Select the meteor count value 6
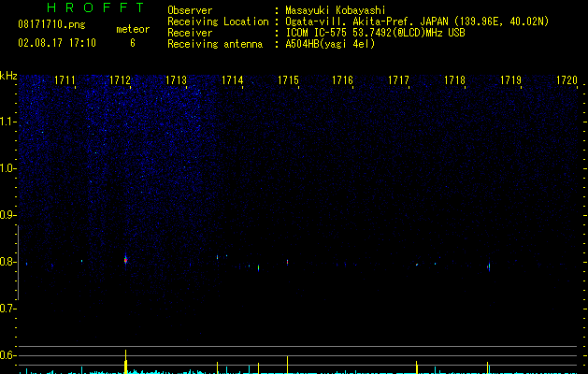 [x=133, y=43]
